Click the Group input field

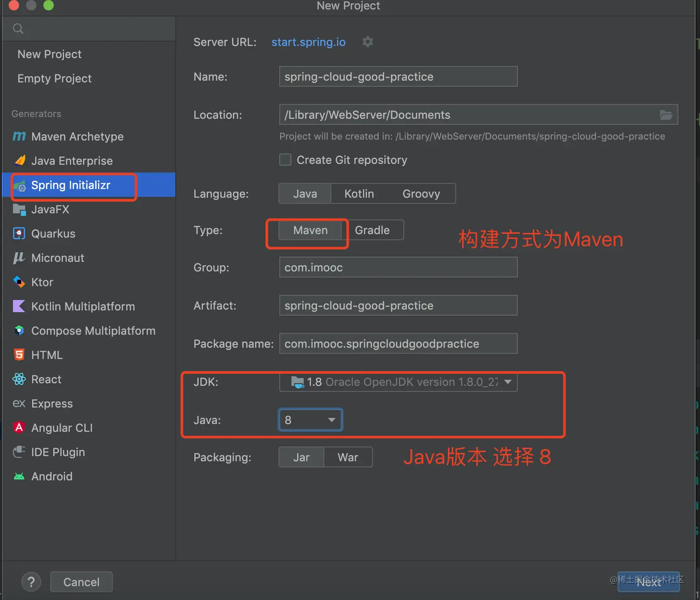click(x=398, y=267)
